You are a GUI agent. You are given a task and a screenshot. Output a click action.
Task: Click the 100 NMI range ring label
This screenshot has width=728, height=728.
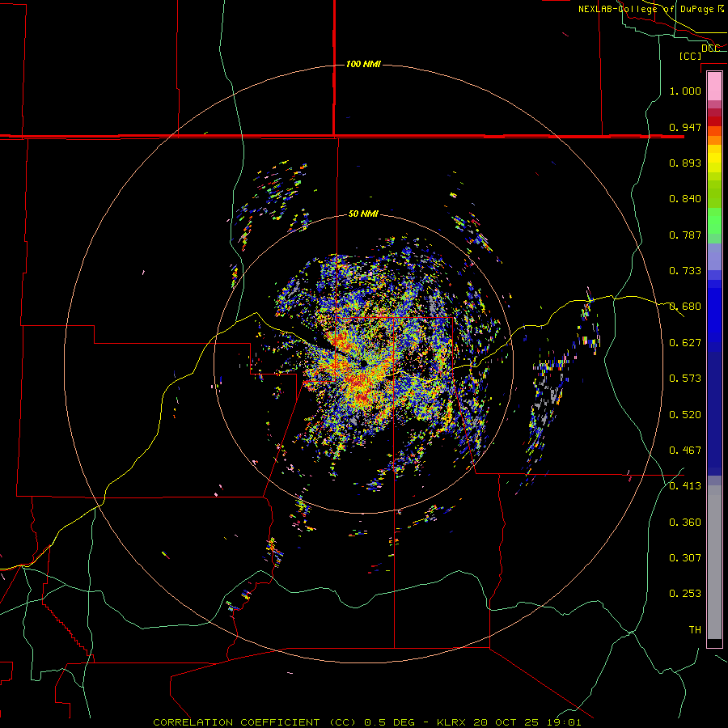pyautogui.click(x=363, y=64)
